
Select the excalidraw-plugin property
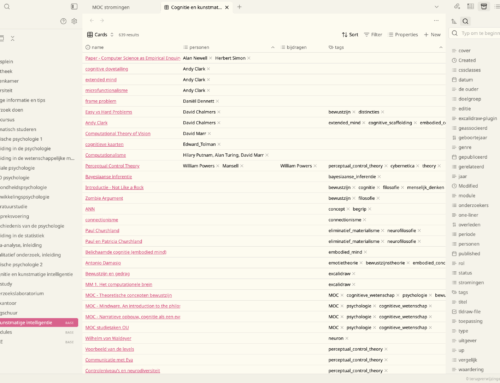click(x=475, y=118)
